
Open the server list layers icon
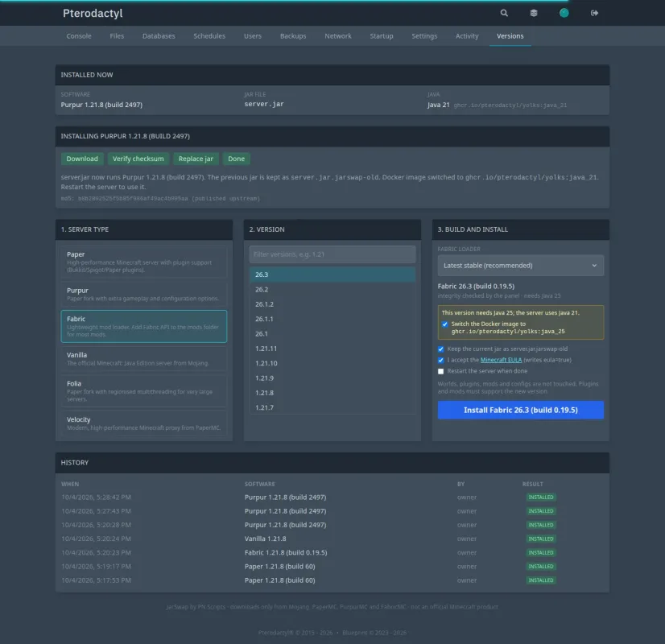coord(534,13)
